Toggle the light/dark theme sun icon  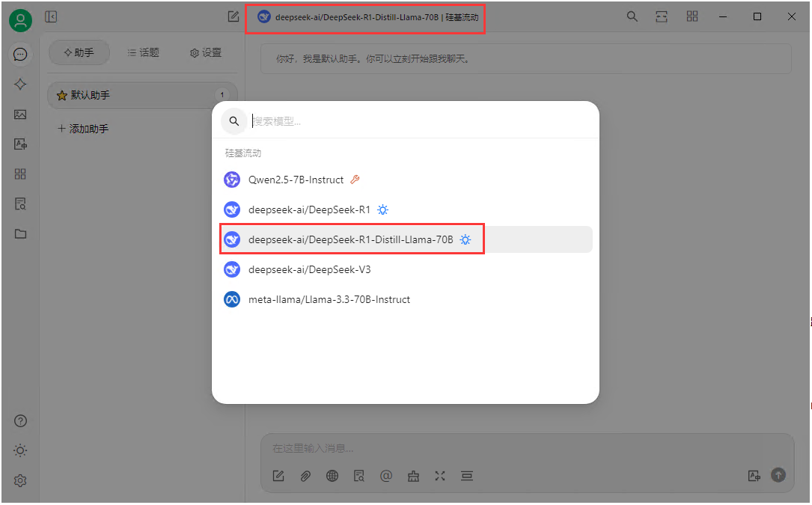tap(20, 450)
